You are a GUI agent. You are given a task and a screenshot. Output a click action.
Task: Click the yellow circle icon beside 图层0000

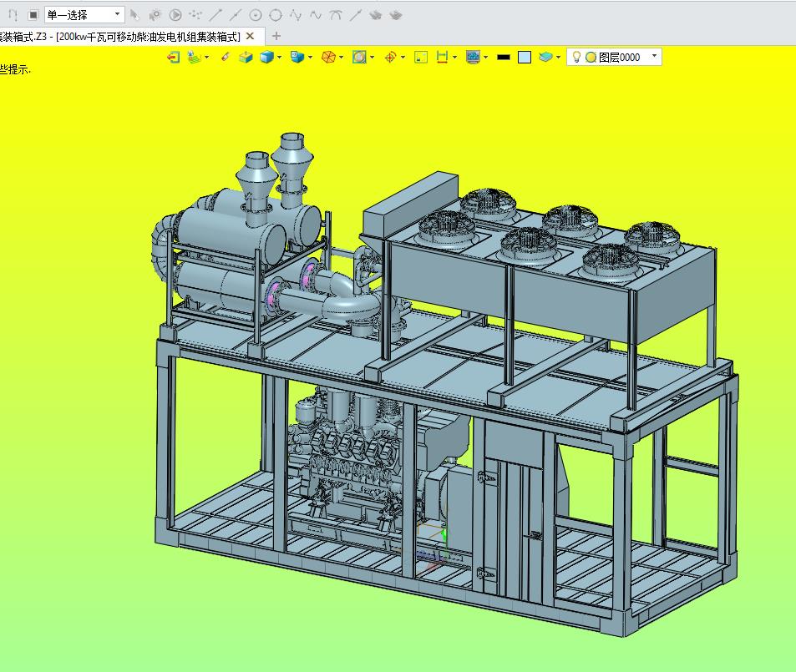(x=591, y=58)
